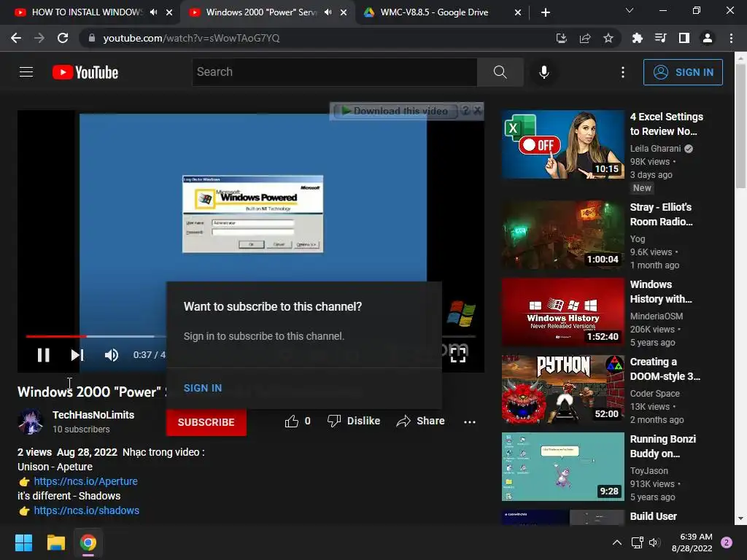Click the search magnifier button
747x560 pixels.
500,72
